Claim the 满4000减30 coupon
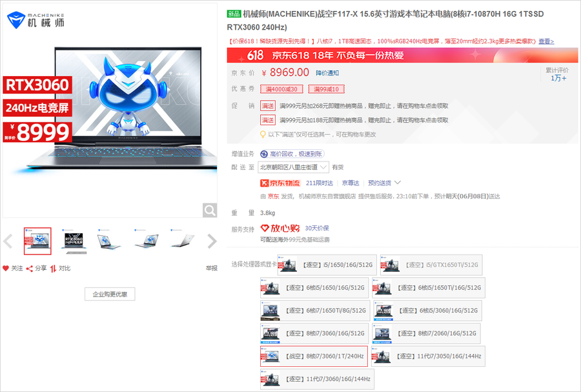 pos(280,89)
